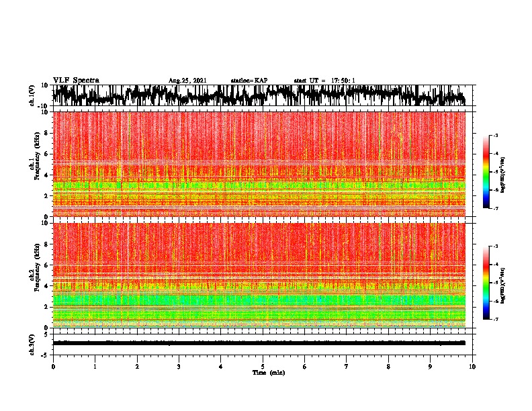Click the "VLF Spectra" title text
This screenshot has height=411, width=532.
coord(76,81)
